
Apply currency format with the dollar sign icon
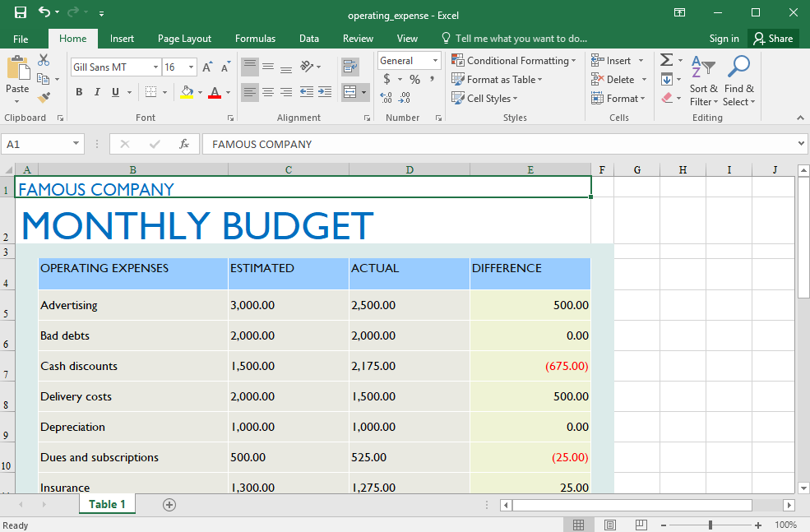coord(386,79)
